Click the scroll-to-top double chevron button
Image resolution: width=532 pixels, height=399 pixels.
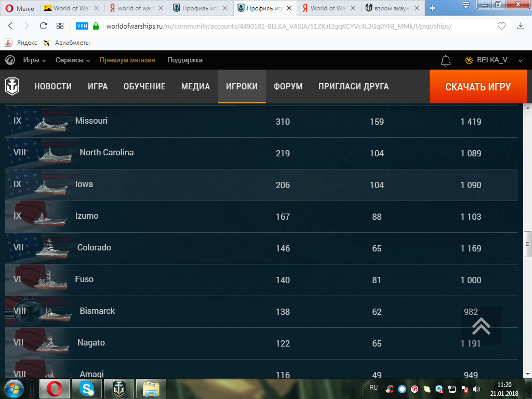point(481,326)
